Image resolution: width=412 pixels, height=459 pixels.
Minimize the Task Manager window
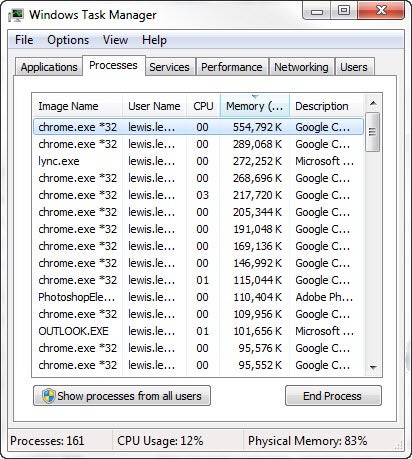tap(317, 11)
